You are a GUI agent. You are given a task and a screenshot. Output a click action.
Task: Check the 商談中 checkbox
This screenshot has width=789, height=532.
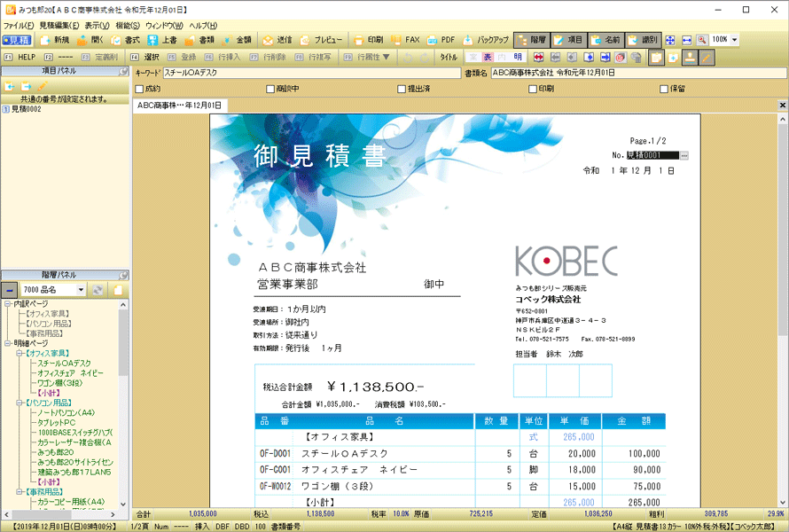[270, 89]
